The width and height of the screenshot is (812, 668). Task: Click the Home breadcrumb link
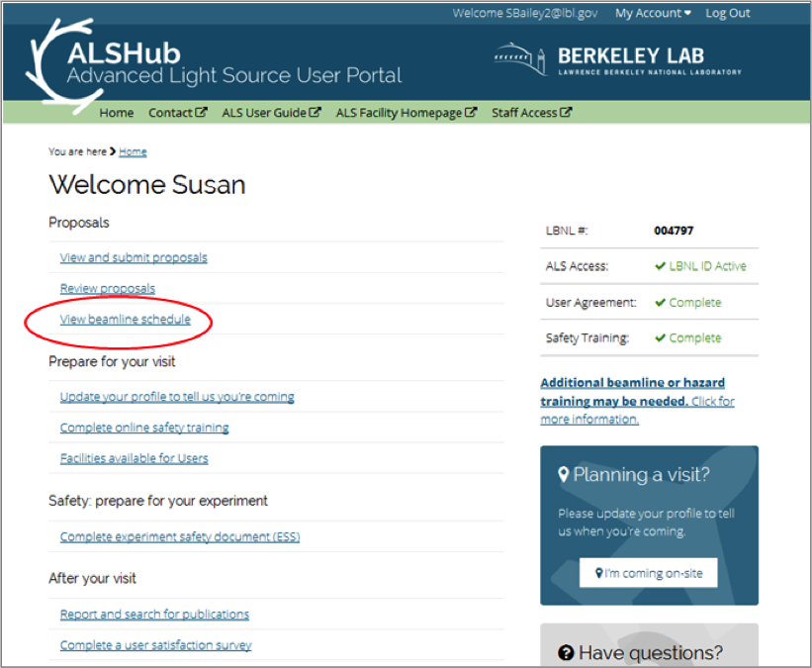(133, 151)
